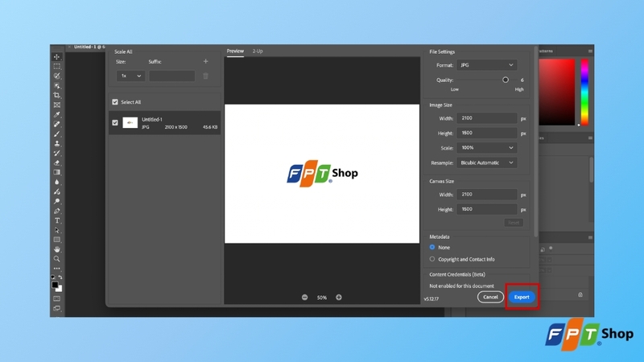Open the Edit Toolbar three-dots menu
This screenshot has height=362, width=644.
[x=56, y=269]
